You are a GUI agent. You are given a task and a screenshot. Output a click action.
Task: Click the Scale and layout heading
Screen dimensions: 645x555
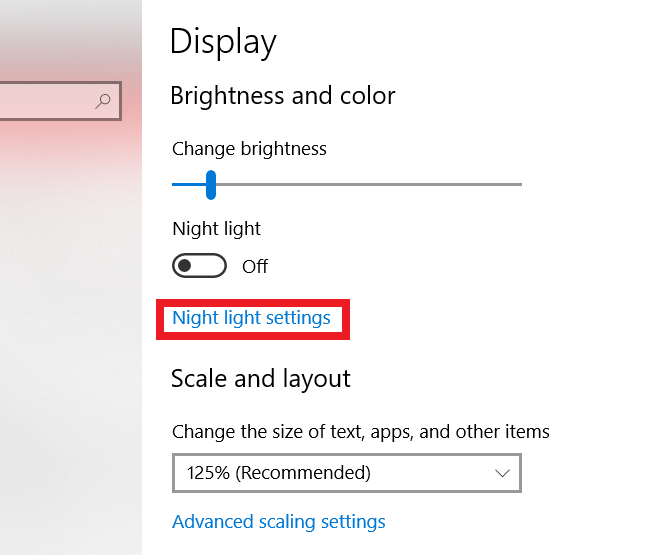click(260, 378)
